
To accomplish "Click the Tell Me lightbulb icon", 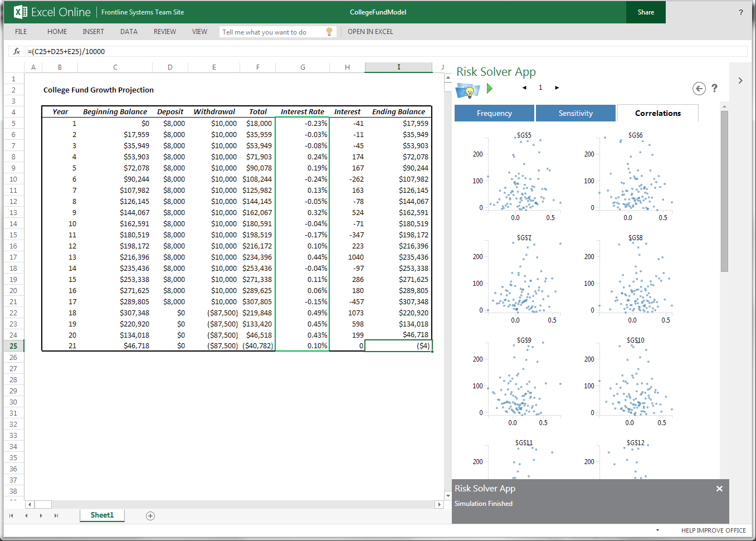I will coord(329,32).
